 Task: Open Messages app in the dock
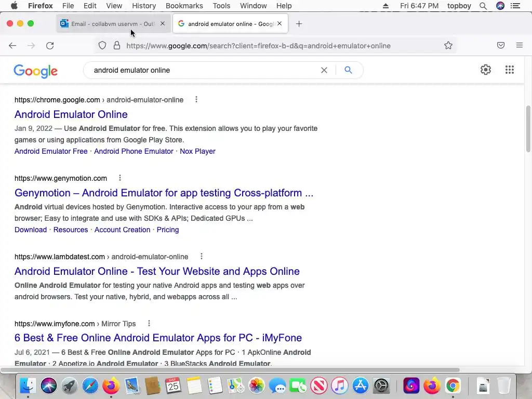277,386
